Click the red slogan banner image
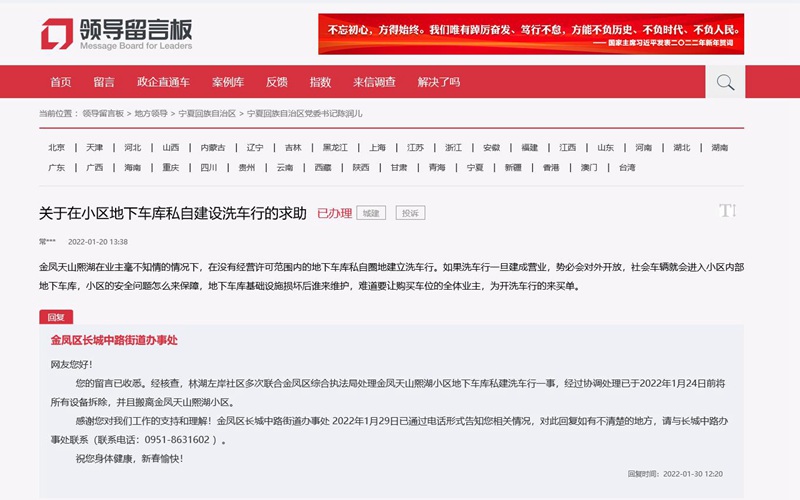This screenshot has width=800, height=500. click(531, 34)
